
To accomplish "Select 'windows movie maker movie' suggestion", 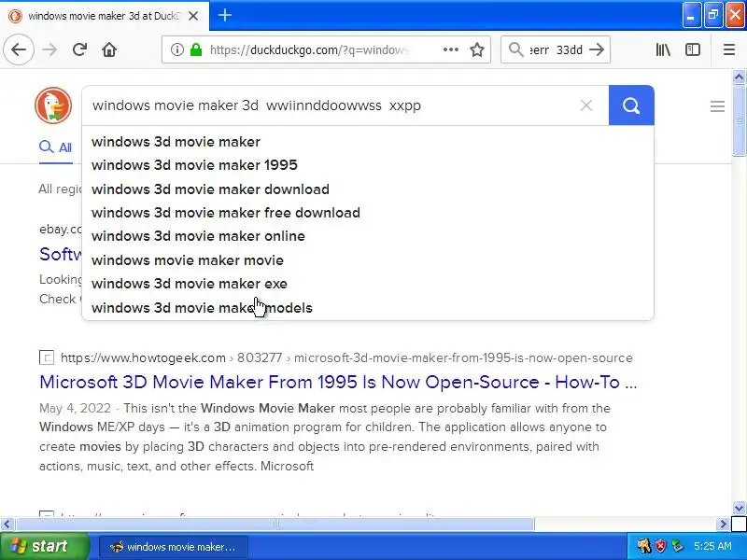I will [x=368, y=260].
